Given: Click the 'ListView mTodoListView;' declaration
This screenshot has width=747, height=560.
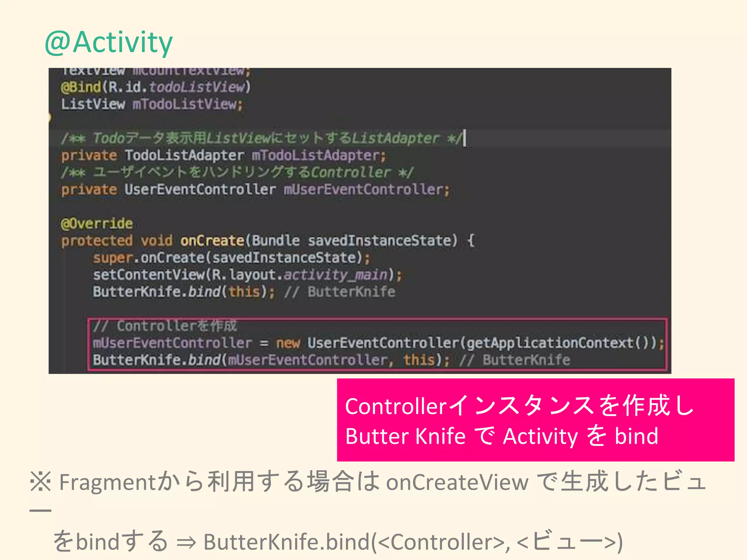Looking at the screenshot, I should 152,104.
